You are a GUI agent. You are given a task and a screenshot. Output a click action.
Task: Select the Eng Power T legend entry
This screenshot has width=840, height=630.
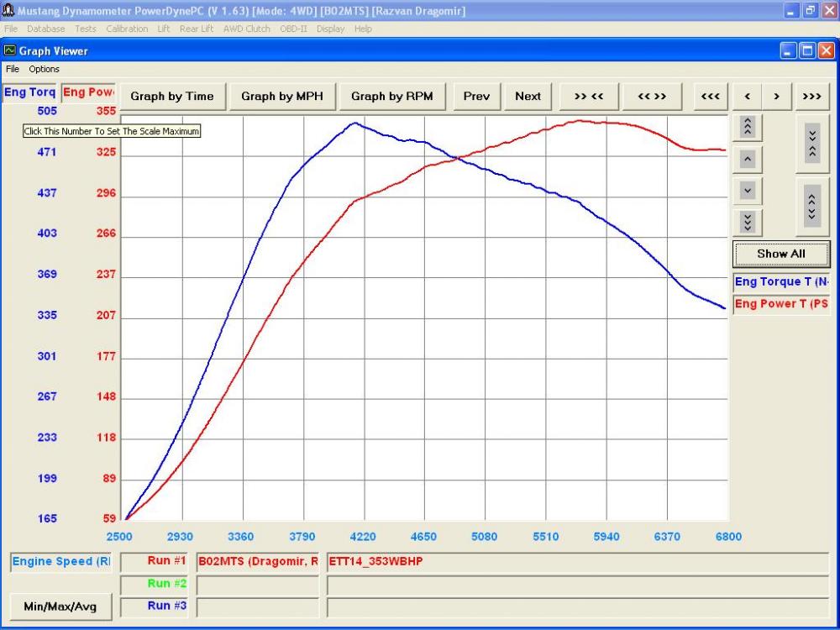tap(781, 304)
